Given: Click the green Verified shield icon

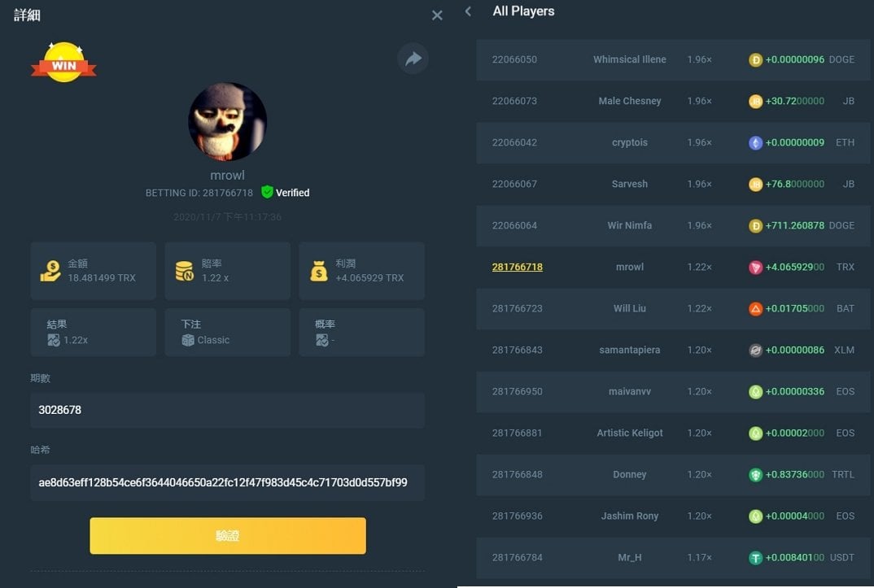Looking at the screenshot, I should tap(267, 193).
